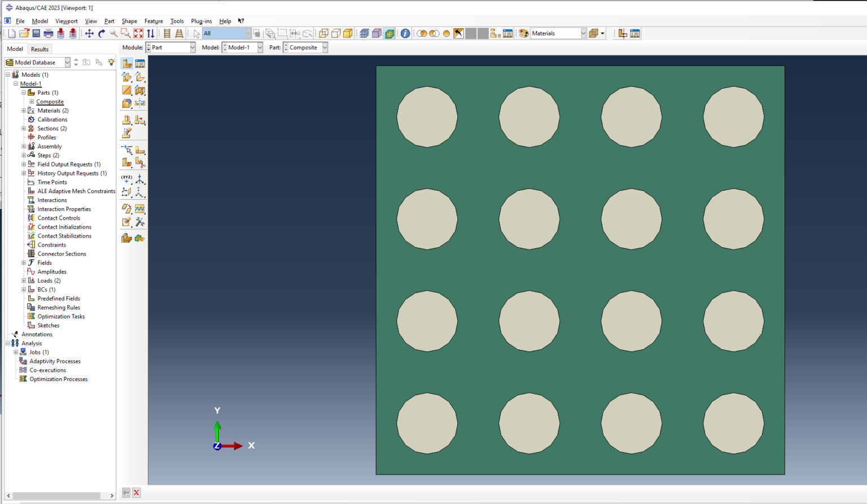This screenshot has height=504, width=867.
Task: Click the red X cancel icon
Action: click(137, 493)
